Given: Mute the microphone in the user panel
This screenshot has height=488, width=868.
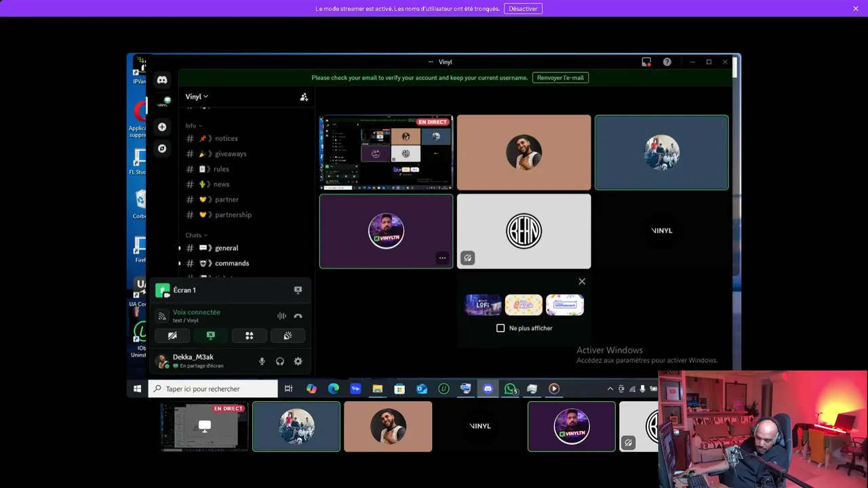Looking at the screenshot, I should coord(262,361).
